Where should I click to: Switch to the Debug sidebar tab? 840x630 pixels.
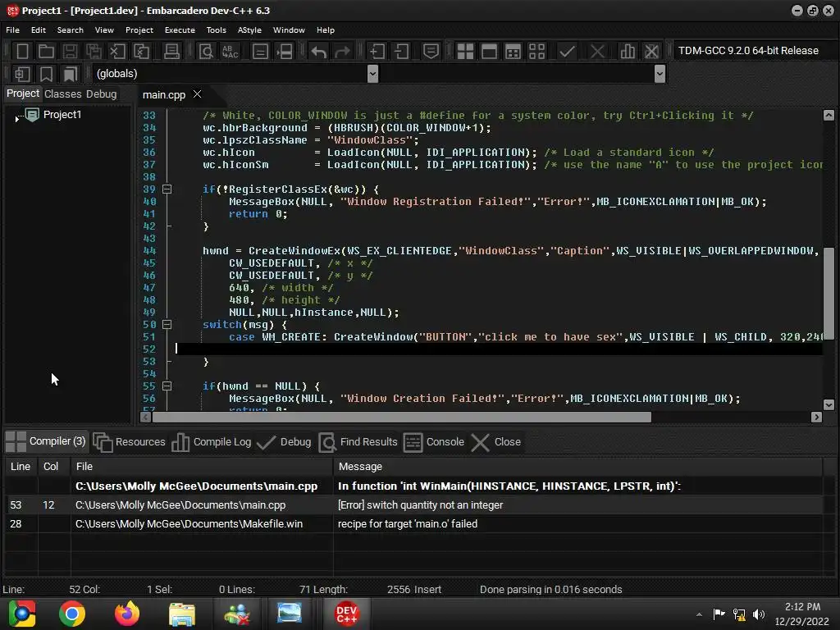pos(101,94)
